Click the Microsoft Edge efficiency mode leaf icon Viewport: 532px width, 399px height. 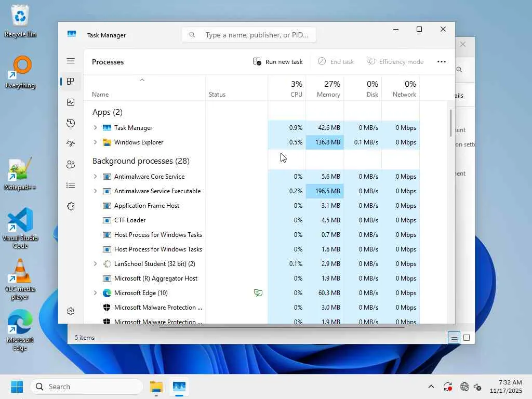pyautogui.click(x=258, y=293)
